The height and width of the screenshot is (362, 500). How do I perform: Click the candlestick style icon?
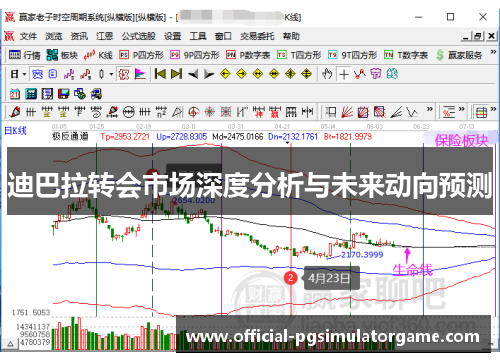[102, 74]
